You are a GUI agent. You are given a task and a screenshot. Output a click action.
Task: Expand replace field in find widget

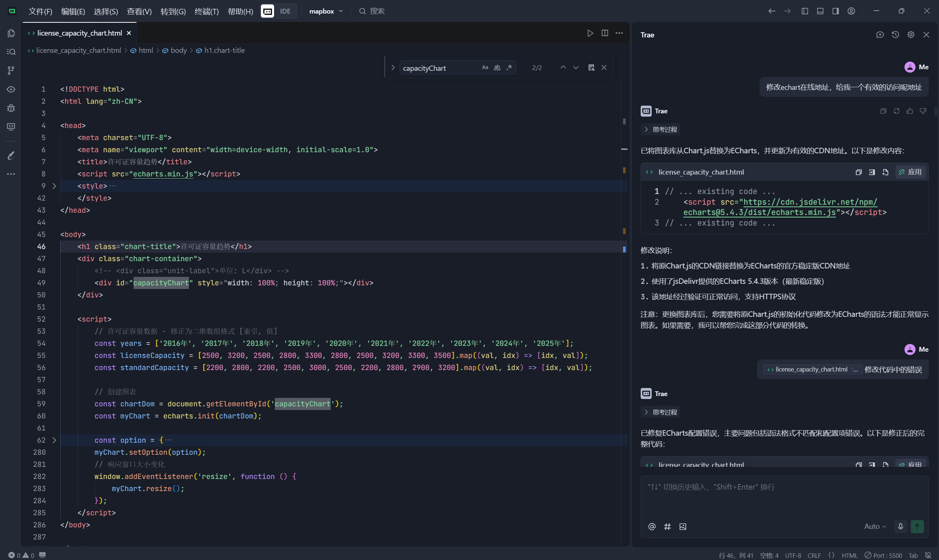click(x=393, y=67)
